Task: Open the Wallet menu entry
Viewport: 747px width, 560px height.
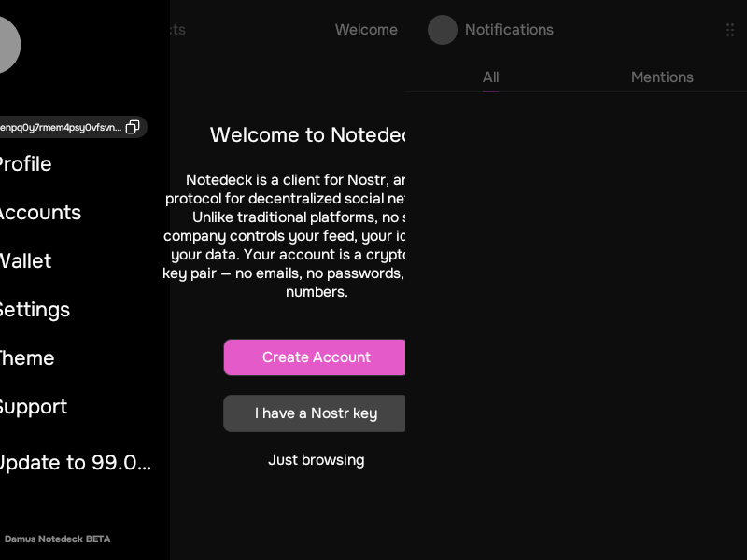Action: click(25, 261)
